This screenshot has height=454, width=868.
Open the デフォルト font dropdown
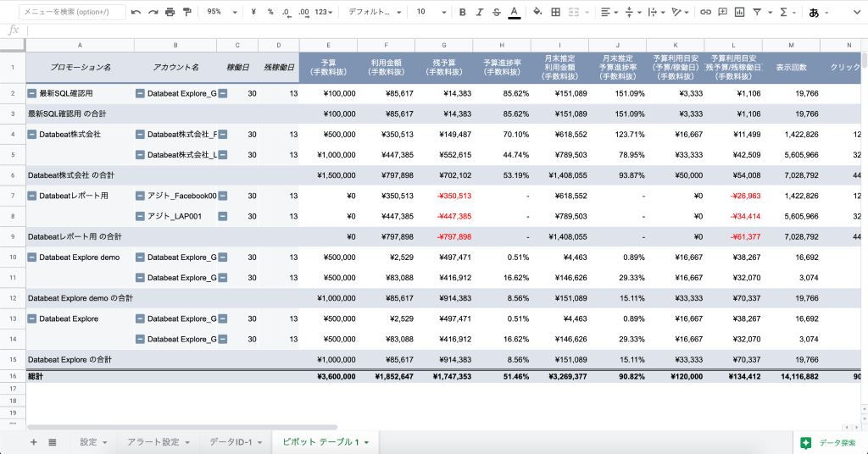click(x=374, y=12)
